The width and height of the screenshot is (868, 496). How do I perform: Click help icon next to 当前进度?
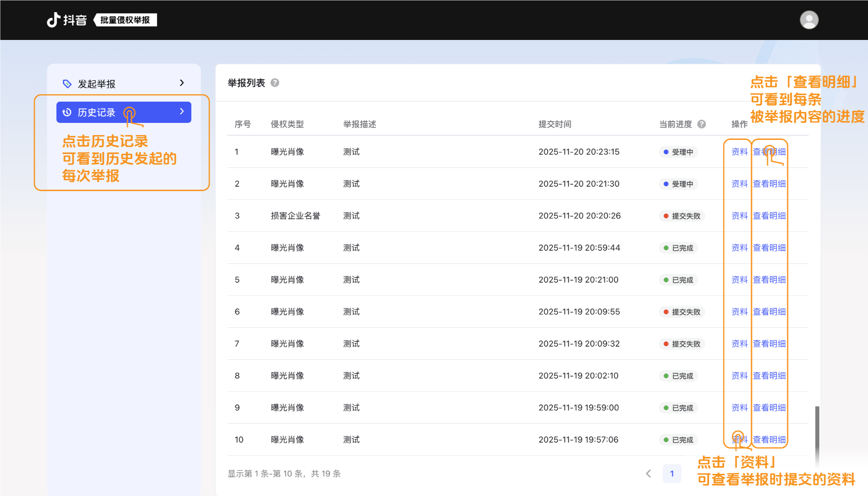coord(701,124)
